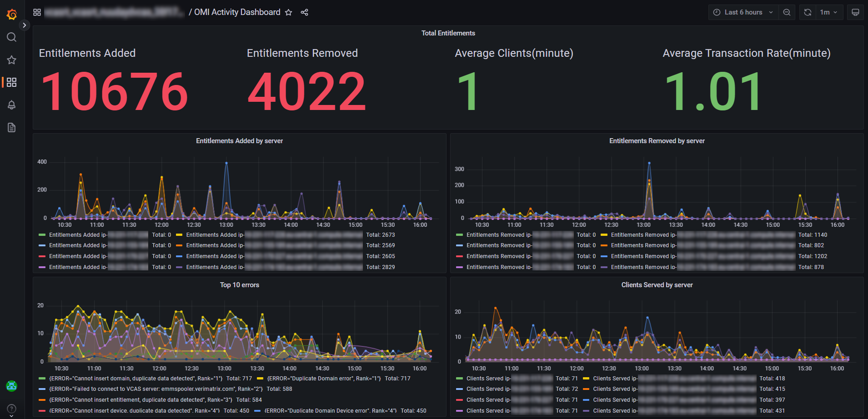Click the dashboards grid icon in breadcrumb
Viewport: 868px width, 419px height.
pyautogui.click(x=37, y=12)
